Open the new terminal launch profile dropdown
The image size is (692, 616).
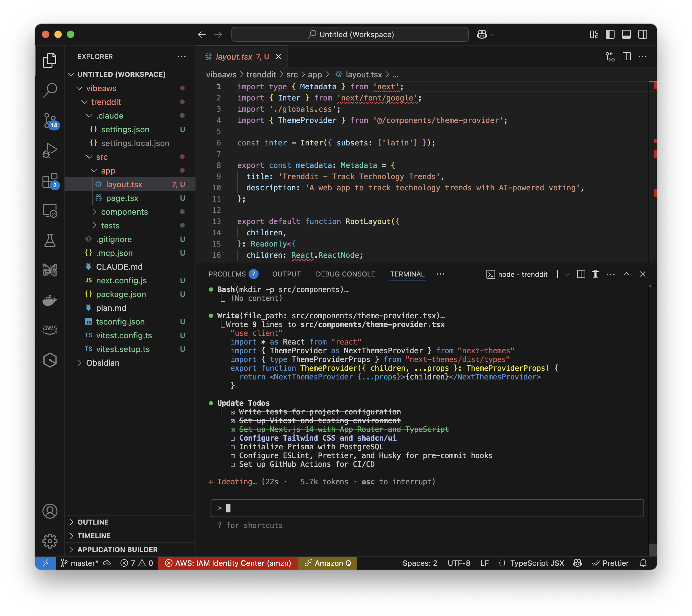[567, 274]
